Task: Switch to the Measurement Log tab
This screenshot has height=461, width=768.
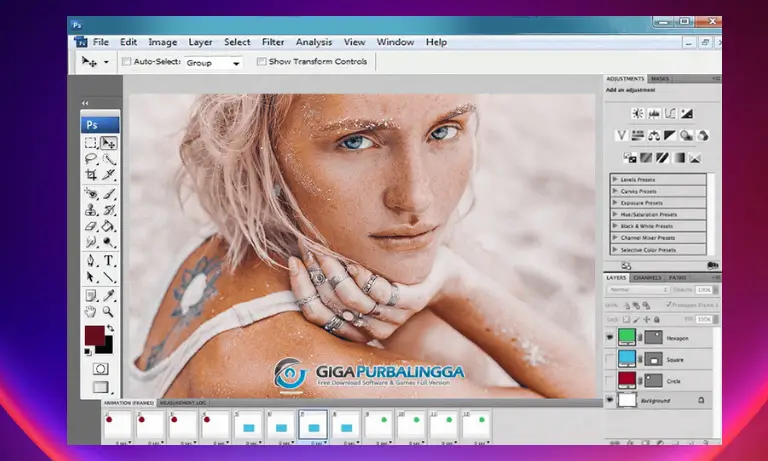Action: click(183, 403)
